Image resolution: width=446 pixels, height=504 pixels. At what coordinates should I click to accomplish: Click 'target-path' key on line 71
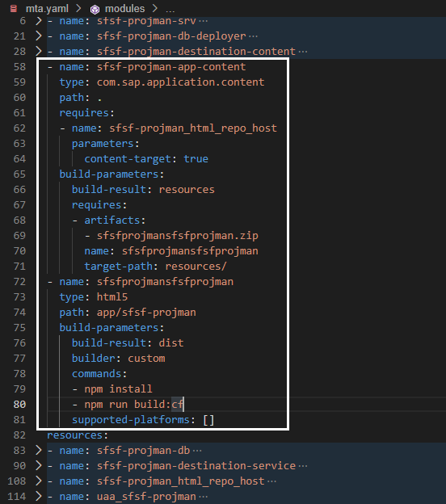[x=118, y=267]
